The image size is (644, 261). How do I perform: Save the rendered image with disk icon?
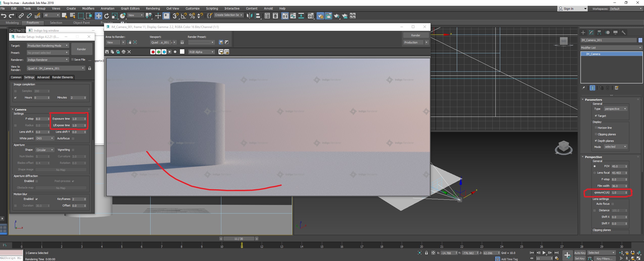pos(107,52)
